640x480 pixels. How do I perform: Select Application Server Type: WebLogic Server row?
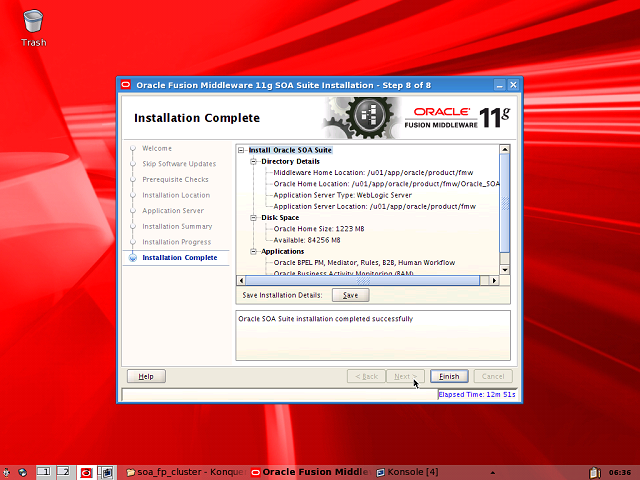click(x=342, y=196)
